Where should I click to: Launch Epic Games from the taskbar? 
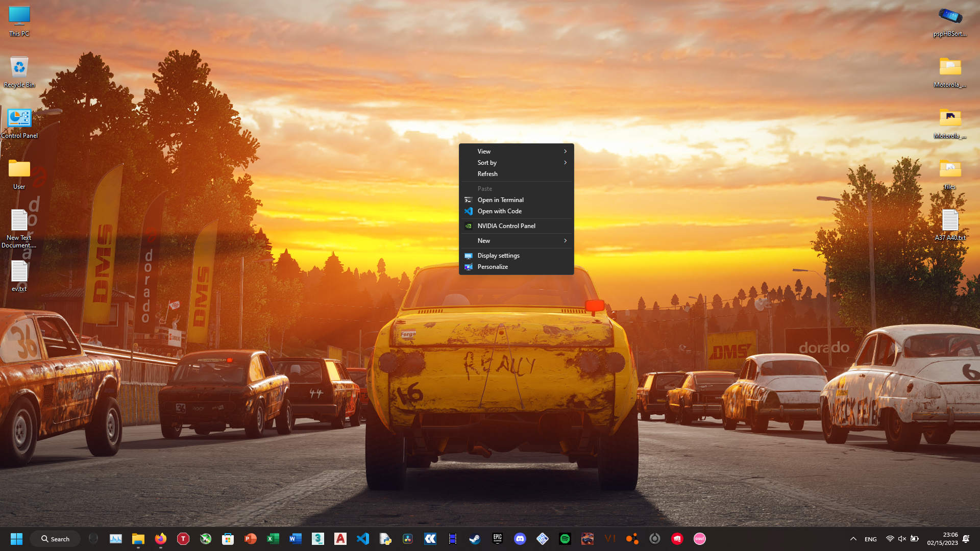click(498, 539)
